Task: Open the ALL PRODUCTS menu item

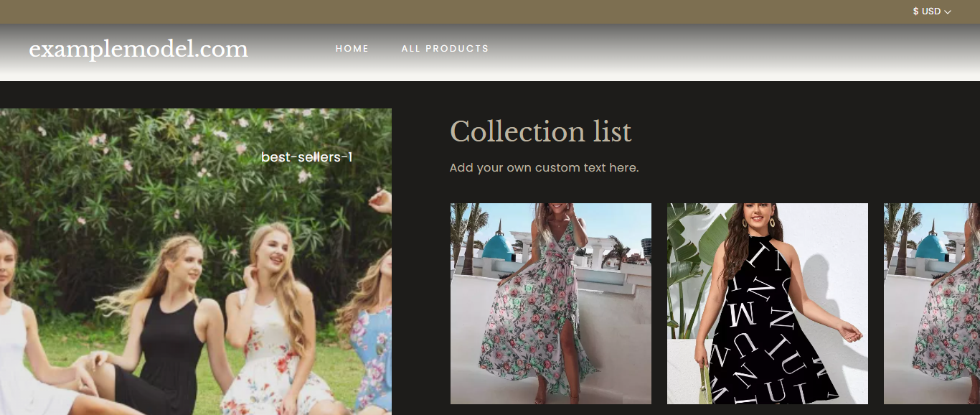Action: coord(445,49)
